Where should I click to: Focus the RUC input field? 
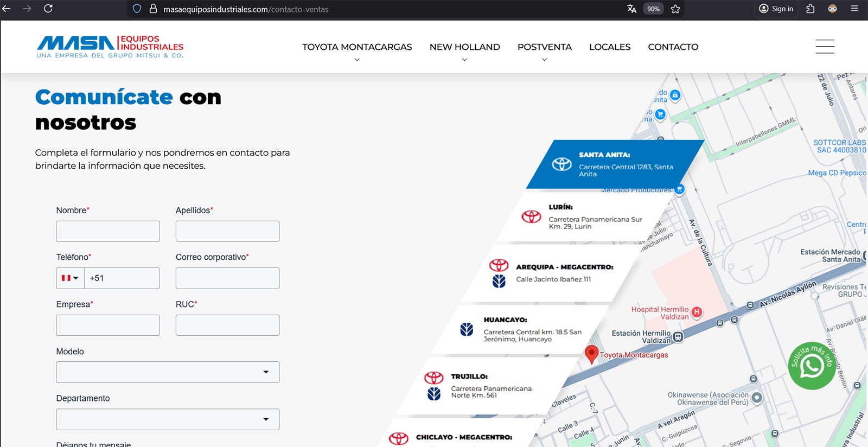pos(227,325)
